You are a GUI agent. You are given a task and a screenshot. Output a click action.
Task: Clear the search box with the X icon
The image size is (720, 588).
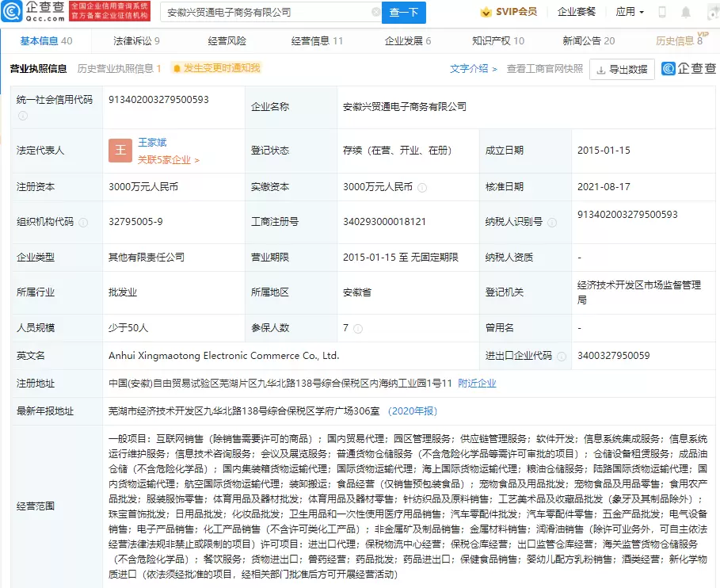tap(375, 13)
